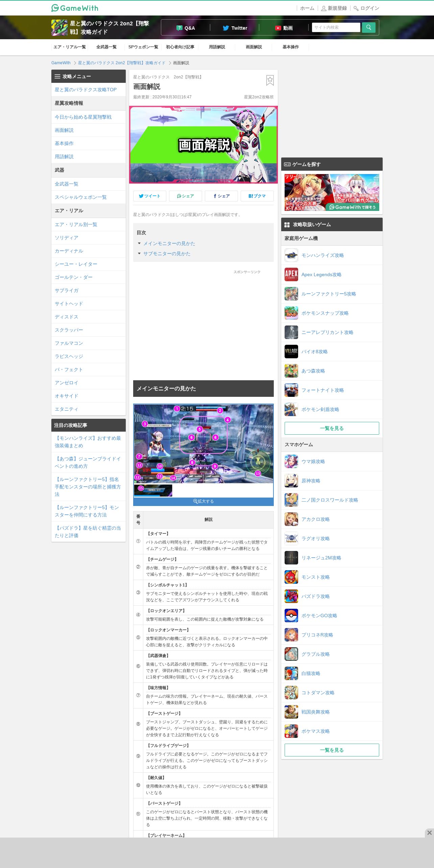Image resolution: width=434 pixels, height=868 pixels.
Task: Click the bookmark star icon on article
Action: tap(270, 80)
